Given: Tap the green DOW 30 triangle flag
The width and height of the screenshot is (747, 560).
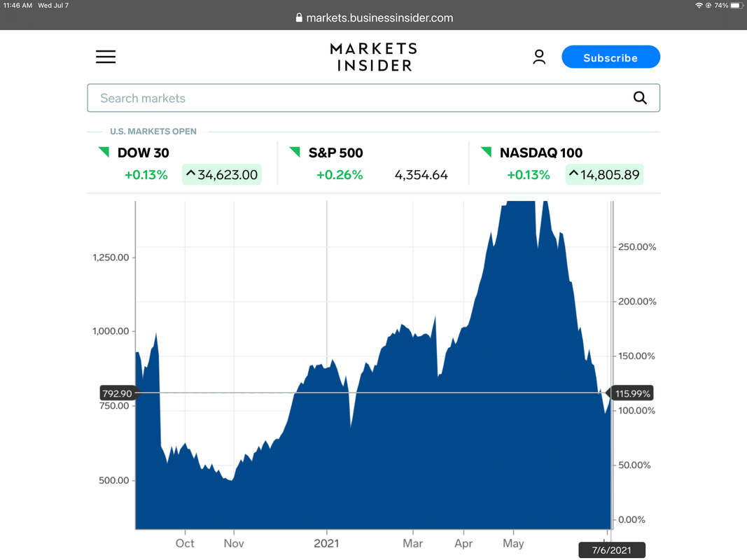Looking at the screenshot, I should point(104,152).
